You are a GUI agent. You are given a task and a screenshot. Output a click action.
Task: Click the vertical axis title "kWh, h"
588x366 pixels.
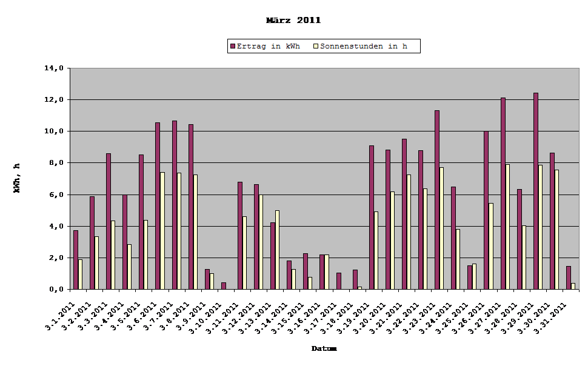click(x=16, y=179)
